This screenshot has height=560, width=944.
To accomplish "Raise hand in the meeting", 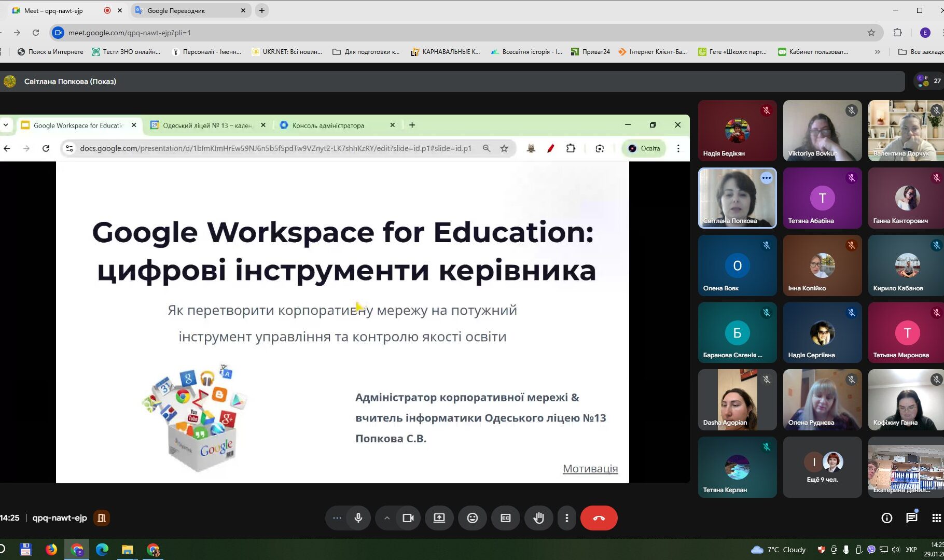I will coord(538,518).
